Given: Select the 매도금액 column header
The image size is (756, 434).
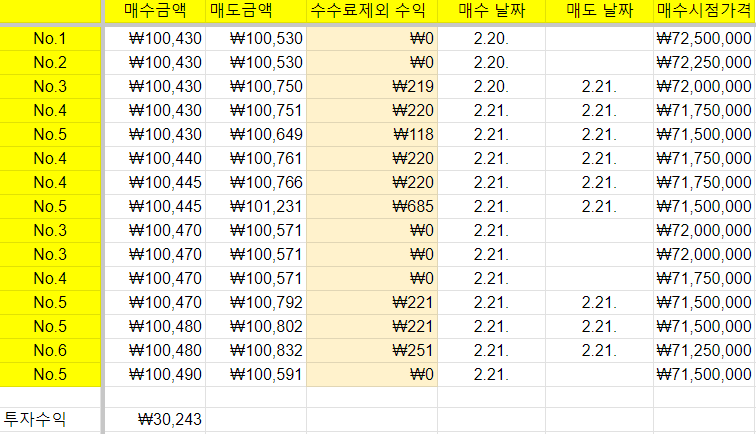Looking at the screenshot, I should pyautogui.click(x=256, y=11).
